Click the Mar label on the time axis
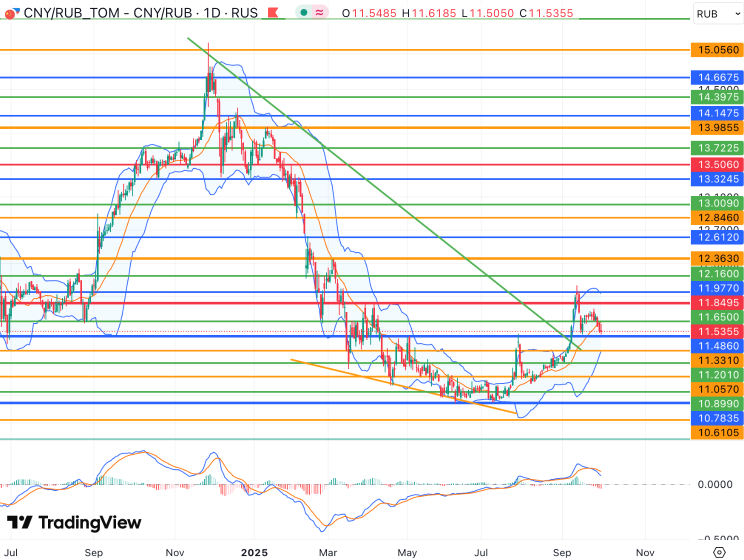Image resolution: width=744 pixels, height=560 pixels. (x=328, y=552)
